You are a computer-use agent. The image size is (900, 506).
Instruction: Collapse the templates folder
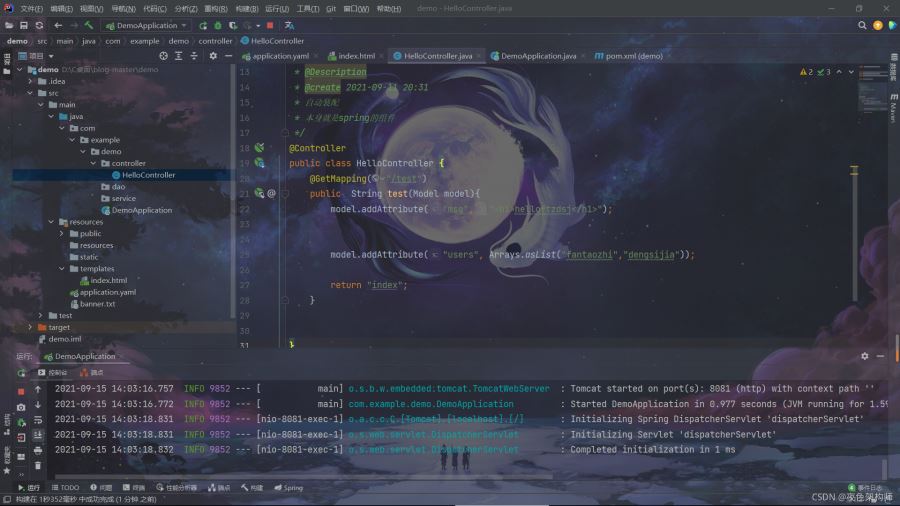click(61, 268)
